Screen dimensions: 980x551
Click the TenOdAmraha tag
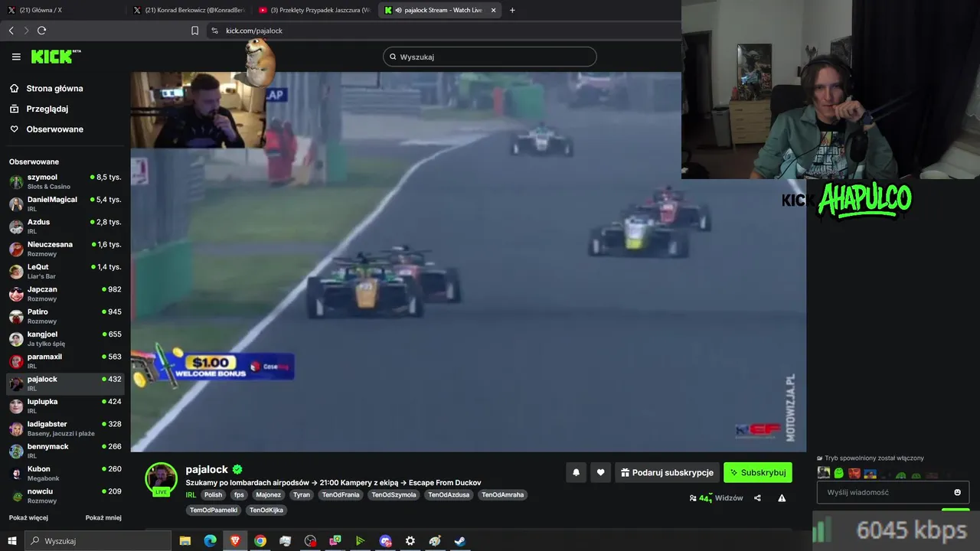502,495
